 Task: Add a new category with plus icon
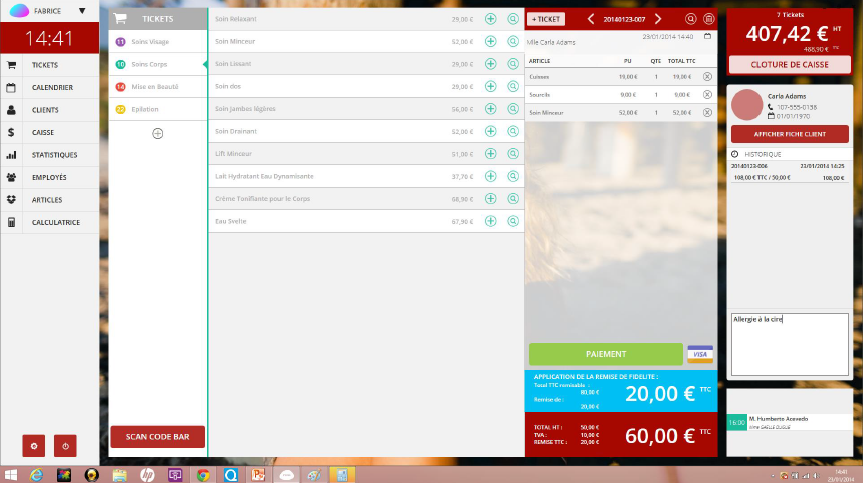tap(157, 133)
